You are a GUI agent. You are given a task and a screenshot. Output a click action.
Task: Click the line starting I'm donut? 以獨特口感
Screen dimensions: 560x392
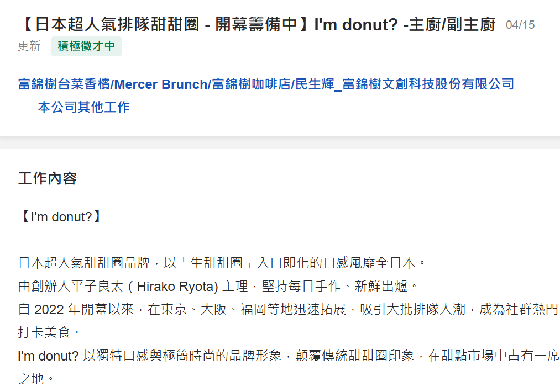coord(289,356)
